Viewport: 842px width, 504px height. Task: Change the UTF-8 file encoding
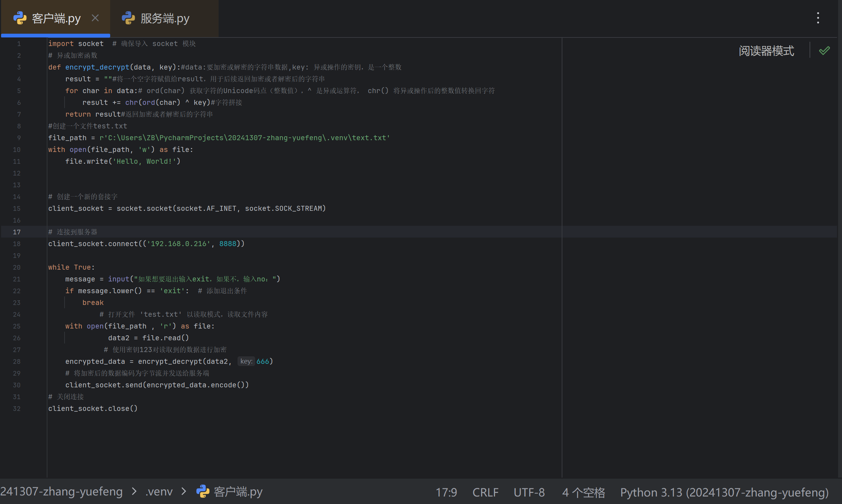529,492
